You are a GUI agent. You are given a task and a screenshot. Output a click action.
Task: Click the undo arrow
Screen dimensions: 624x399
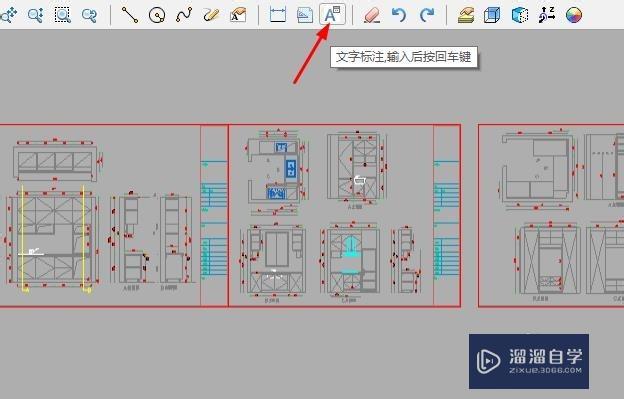[399, 15]
